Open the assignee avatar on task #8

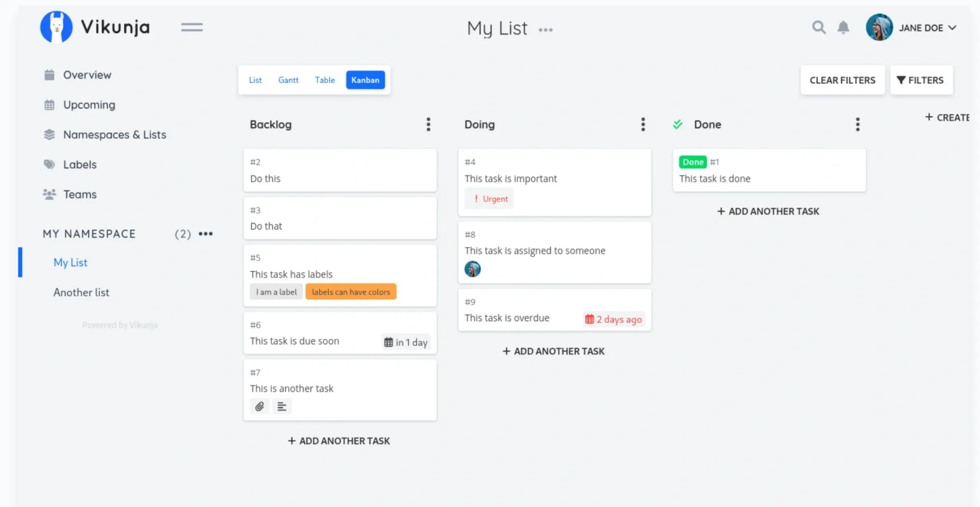(473, 269)
